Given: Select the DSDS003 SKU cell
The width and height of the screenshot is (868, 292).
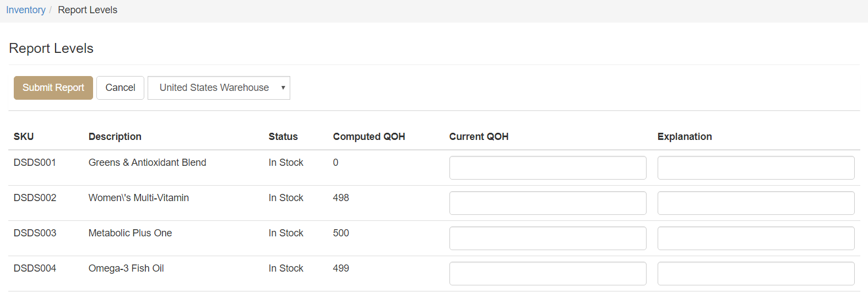Looking at the screenshot, I should (35, 233).
